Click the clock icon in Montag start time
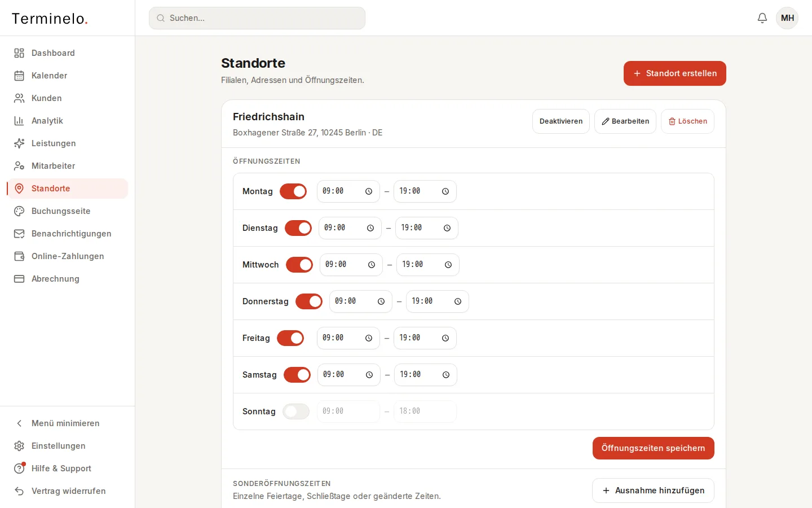 click(369, 191)
